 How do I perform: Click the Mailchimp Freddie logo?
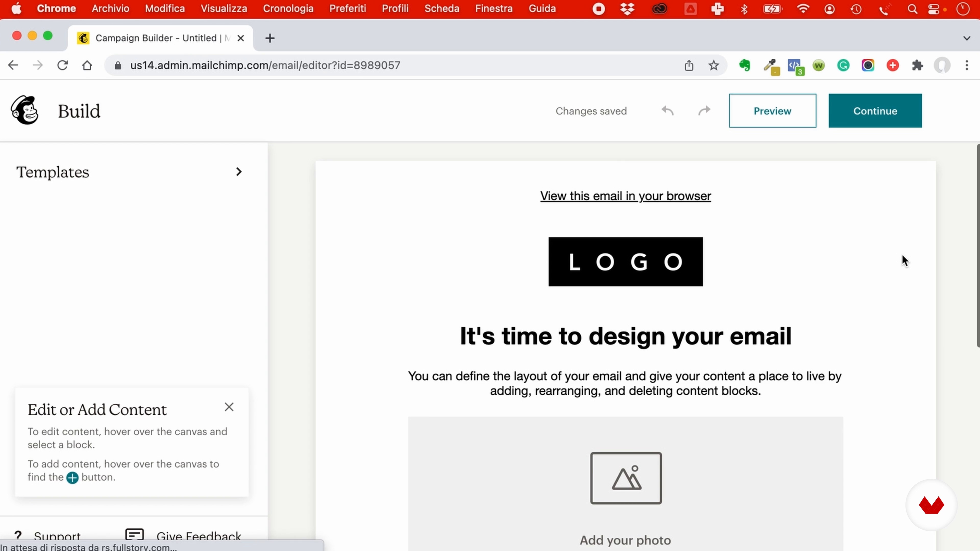click(25, 110)
